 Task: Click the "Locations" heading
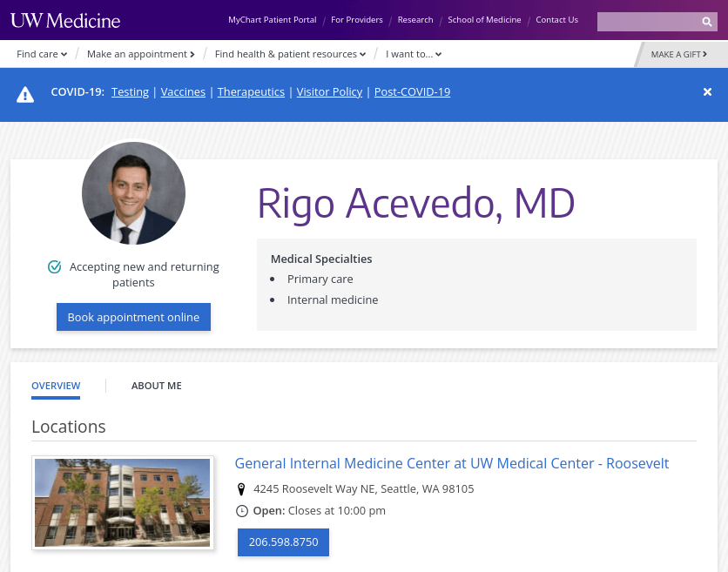[69, 427]
